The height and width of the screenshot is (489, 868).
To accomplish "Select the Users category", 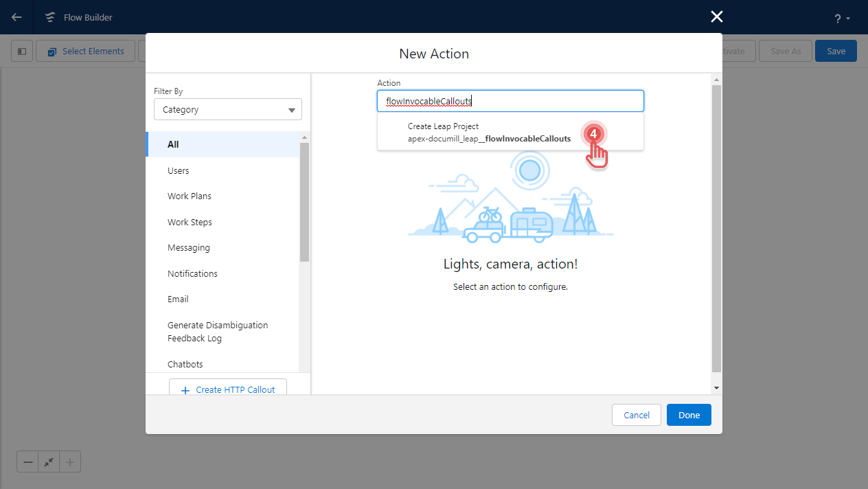I will 178,170.
